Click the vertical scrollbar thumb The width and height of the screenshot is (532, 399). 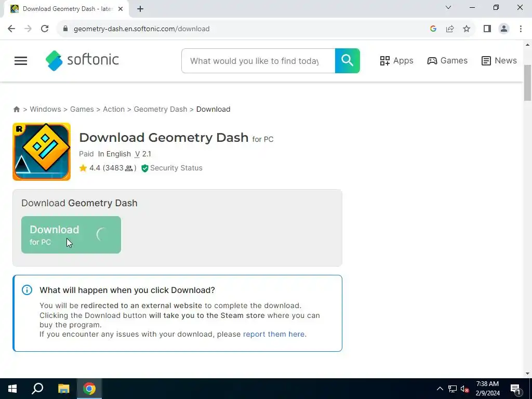coord(528,83)
